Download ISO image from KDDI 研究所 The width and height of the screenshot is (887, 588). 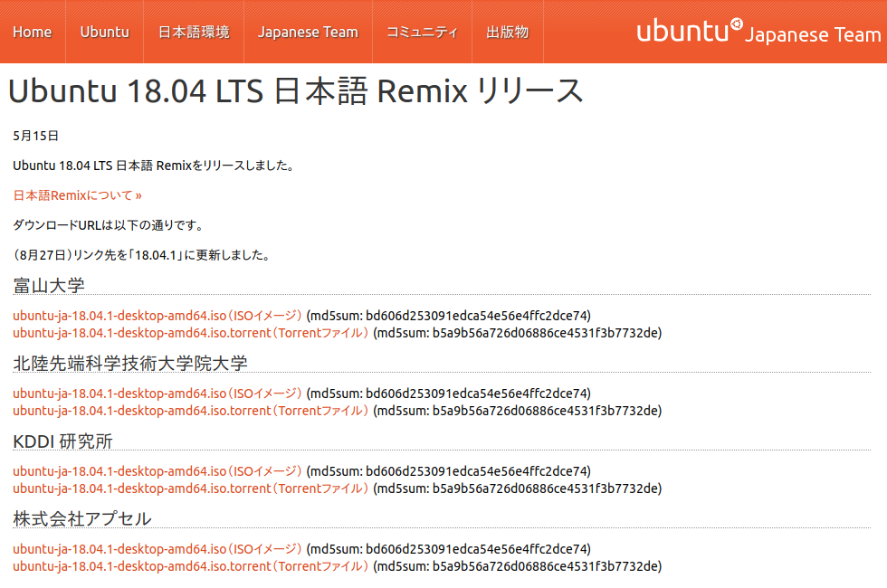(157, 471)
